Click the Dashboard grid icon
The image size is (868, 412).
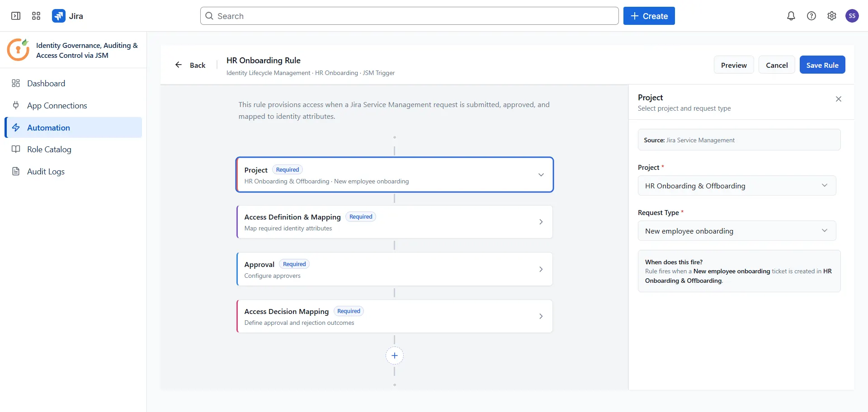click(x=16, y=83)
